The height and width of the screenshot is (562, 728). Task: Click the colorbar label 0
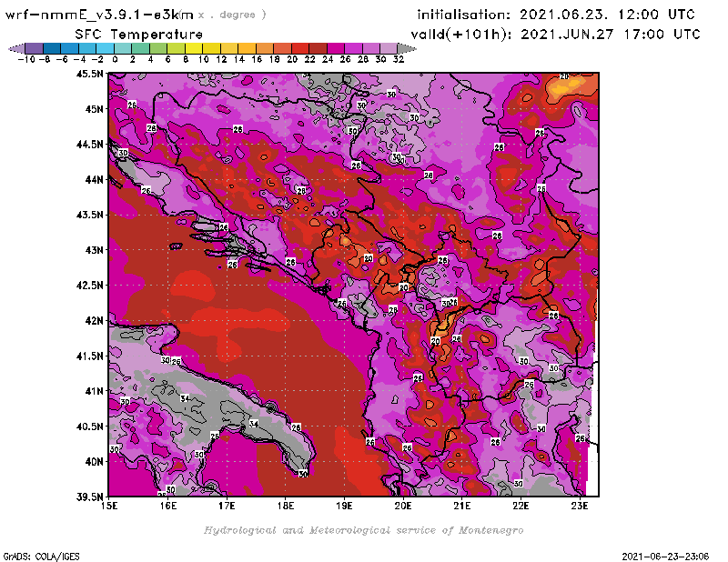(x=115, y=60)
